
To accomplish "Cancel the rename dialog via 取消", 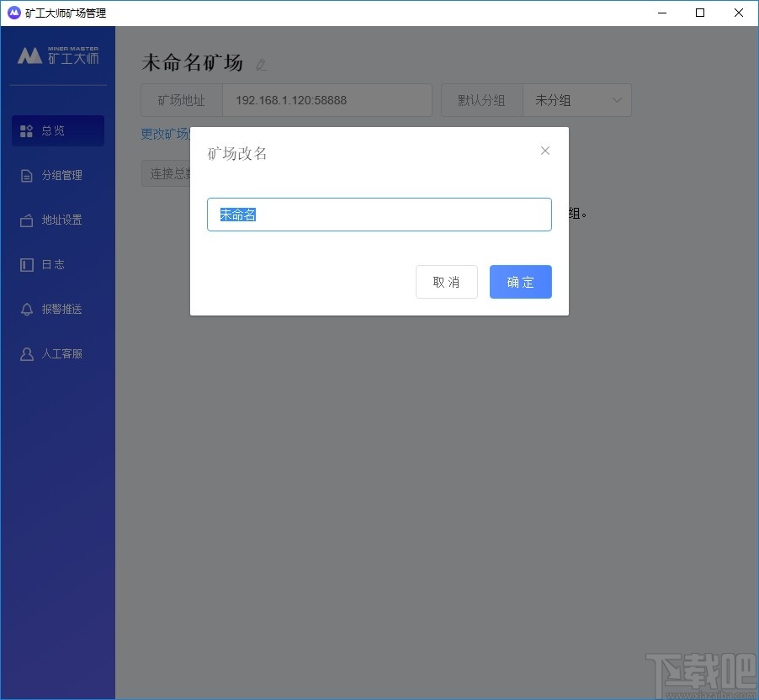I will pos(446,282).
